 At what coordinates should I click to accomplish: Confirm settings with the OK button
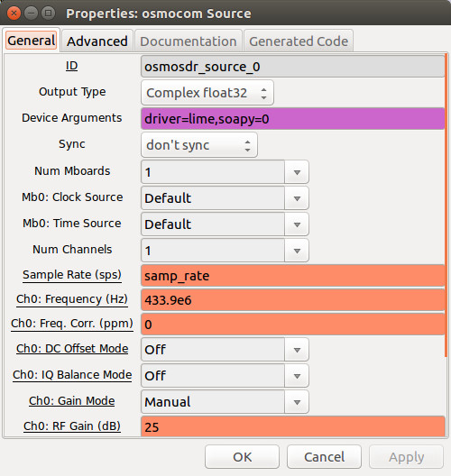(242, 456)
